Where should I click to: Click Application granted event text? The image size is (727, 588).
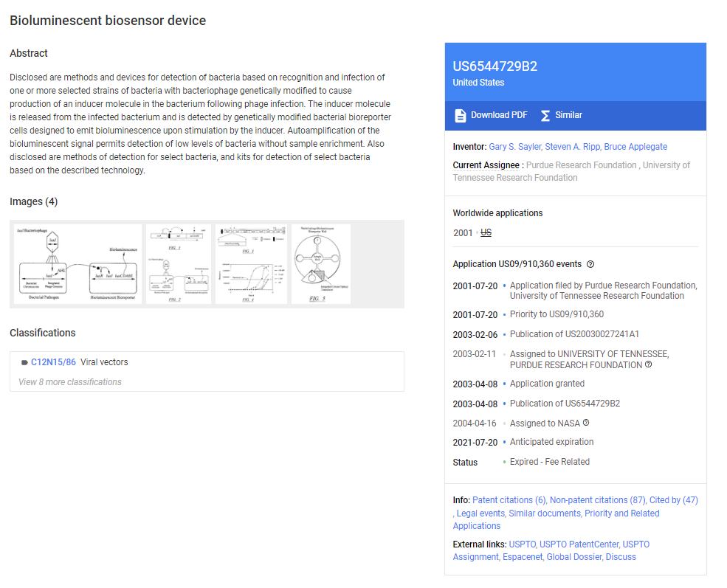[547, 384]
